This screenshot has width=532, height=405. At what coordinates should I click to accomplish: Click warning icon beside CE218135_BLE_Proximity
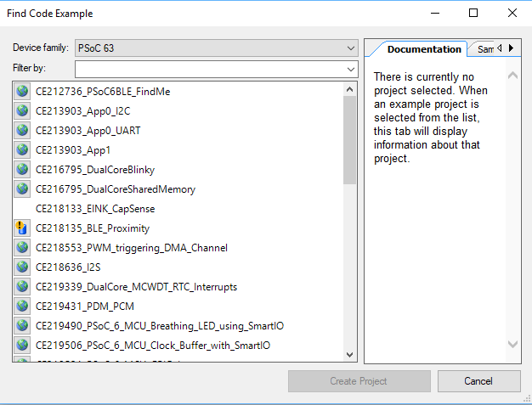click(x=22, y=228)
